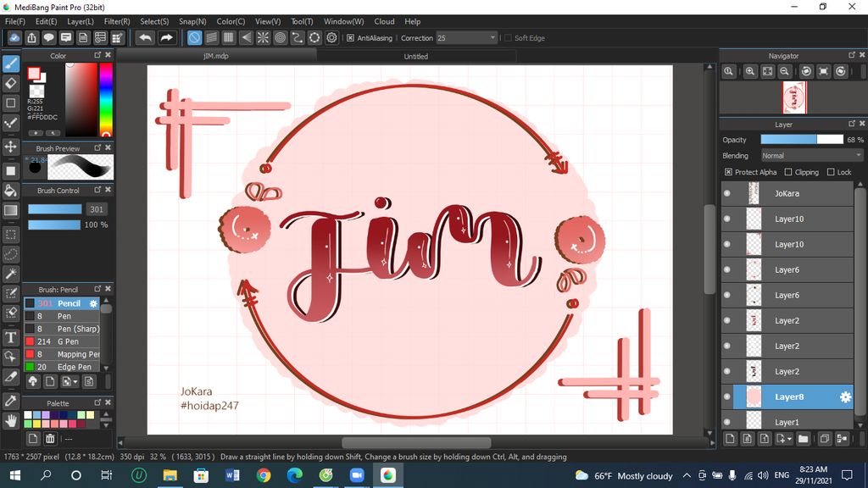Zoom out using Navigator magnifier minus
Image resolution: width=868 pixels, height=488 pixels.
coord(784,71)
